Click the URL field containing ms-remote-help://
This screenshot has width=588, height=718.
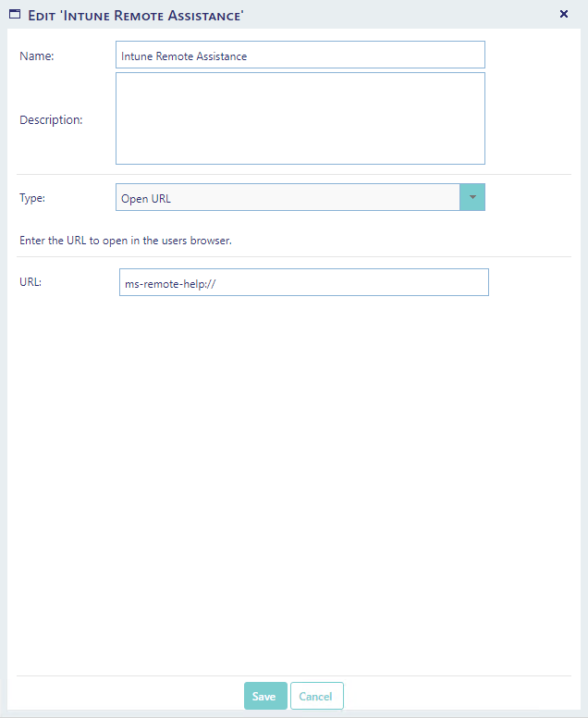[x=303, y=283]
